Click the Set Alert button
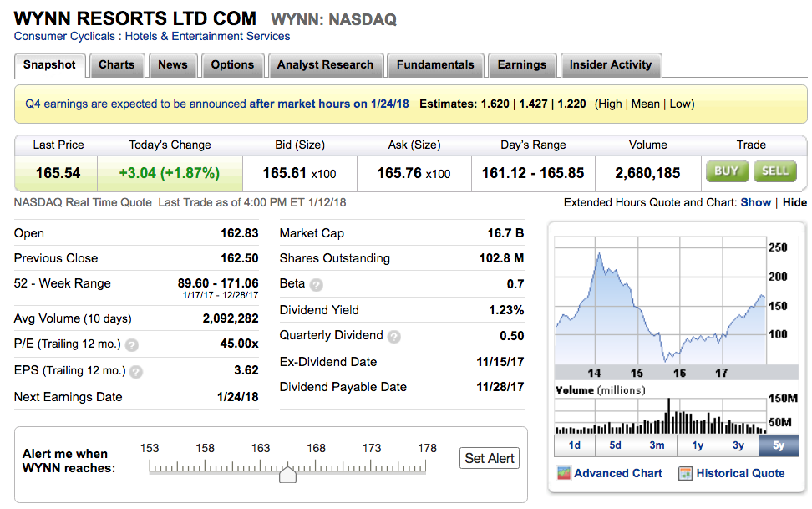This screenshot has width=812, height=509. [490, 458]
